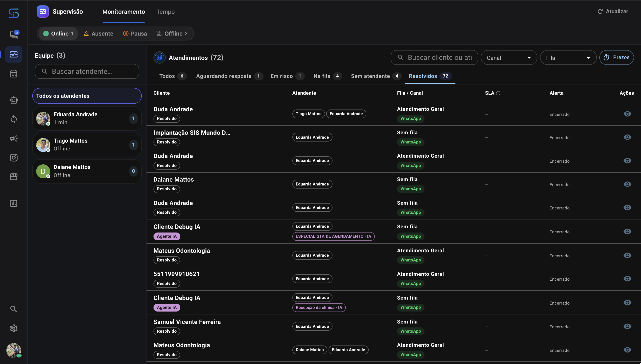Open the bar chart reports icon

tap(14, 203)
